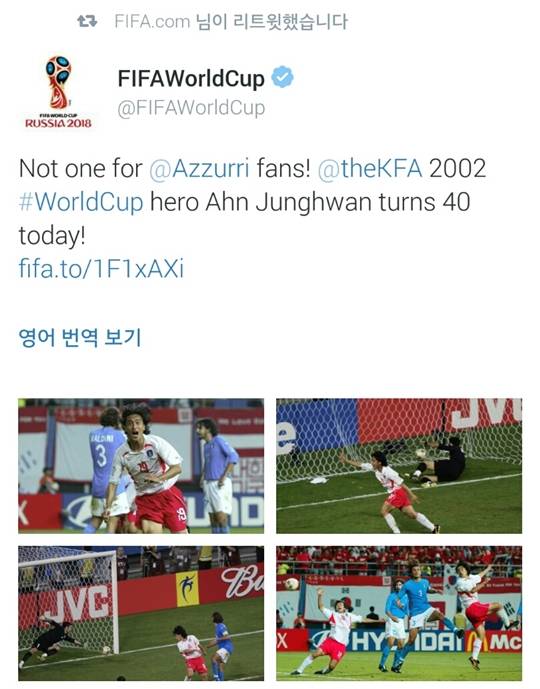Click the blue verified badge icon
This screenshot has height=689, width=540.
coord(283,77)
